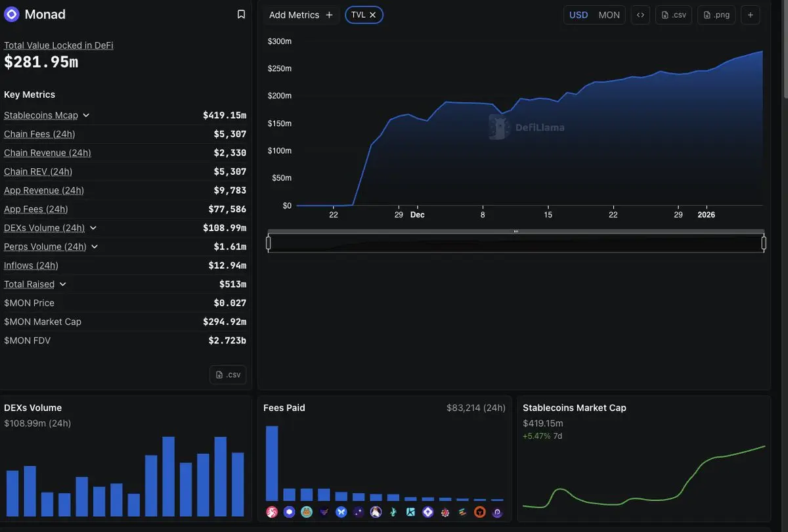Export the chart as .png

coord(716,15)
